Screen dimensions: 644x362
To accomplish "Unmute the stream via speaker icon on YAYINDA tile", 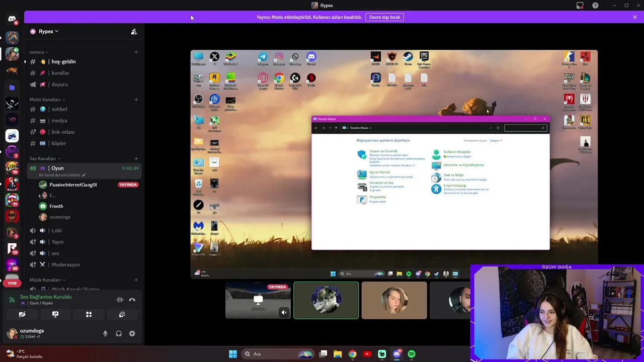I will [x=284, y=312].
